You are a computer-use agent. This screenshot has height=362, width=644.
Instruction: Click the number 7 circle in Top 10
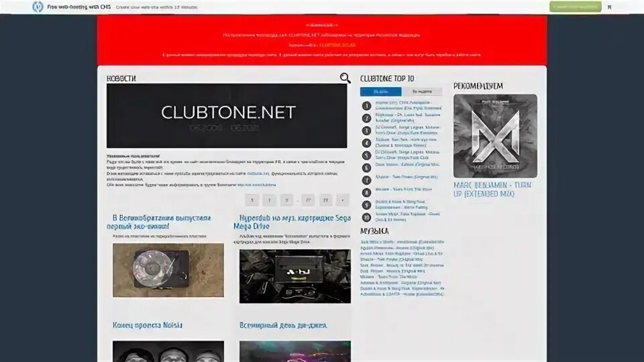click(366, 180)
